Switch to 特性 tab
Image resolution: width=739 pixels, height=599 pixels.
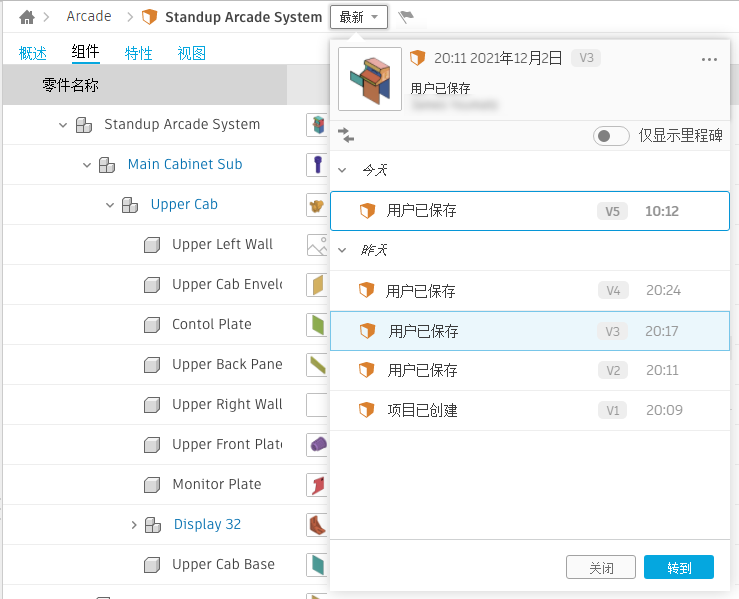(x=138, y=53)
